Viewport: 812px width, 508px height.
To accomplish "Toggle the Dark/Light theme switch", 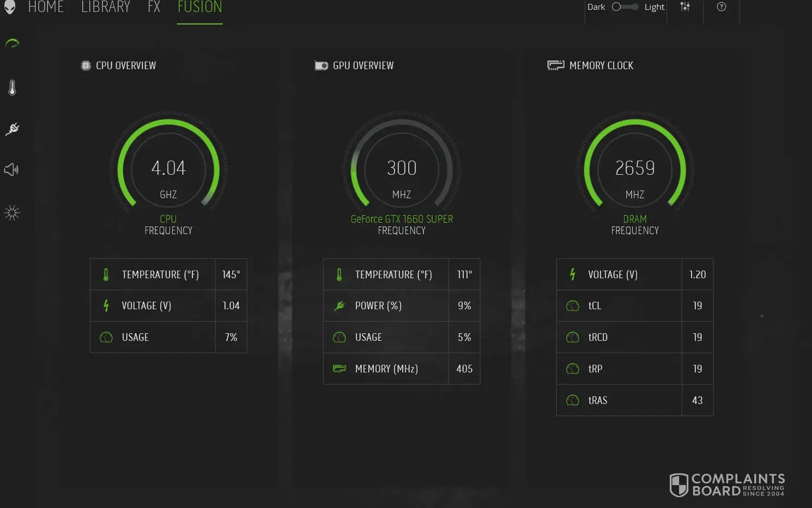I will click(x=625, y=7).
